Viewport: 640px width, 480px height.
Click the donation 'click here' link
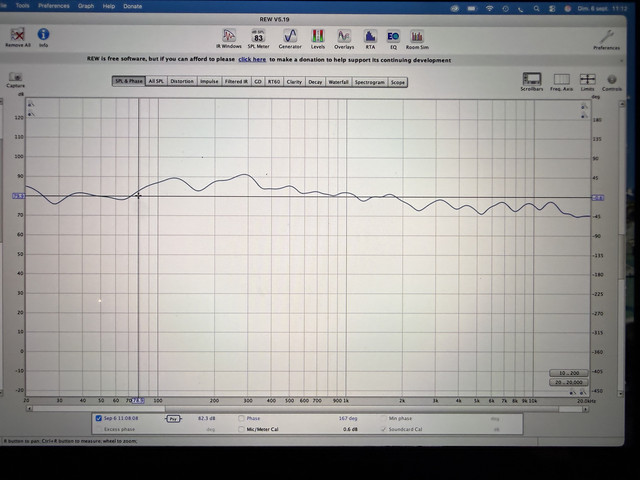tap(252, 60)
